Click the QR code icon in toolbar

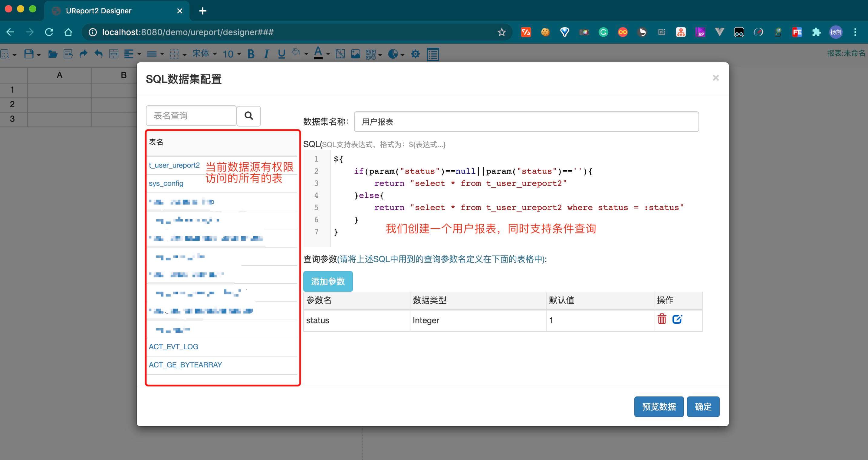click(371, 54)
